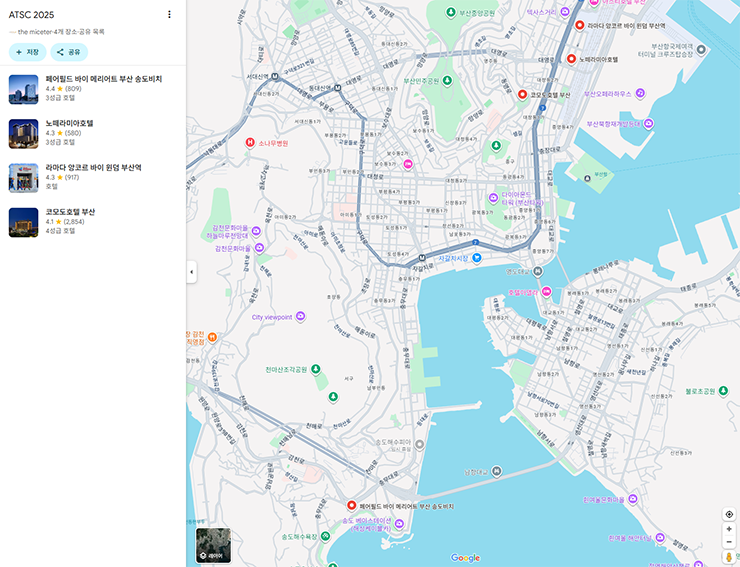This screenshot has height=567, width=740.
Task: Open 페어필드 바이 메리어트 부산 송도비치 list entry
Action: pos(103,79)
